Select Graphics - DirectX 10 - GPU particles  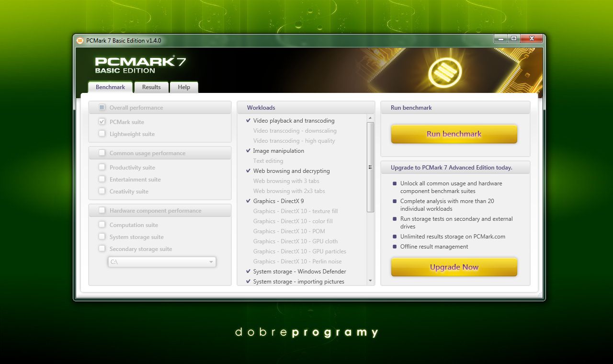tap(299, 251)
